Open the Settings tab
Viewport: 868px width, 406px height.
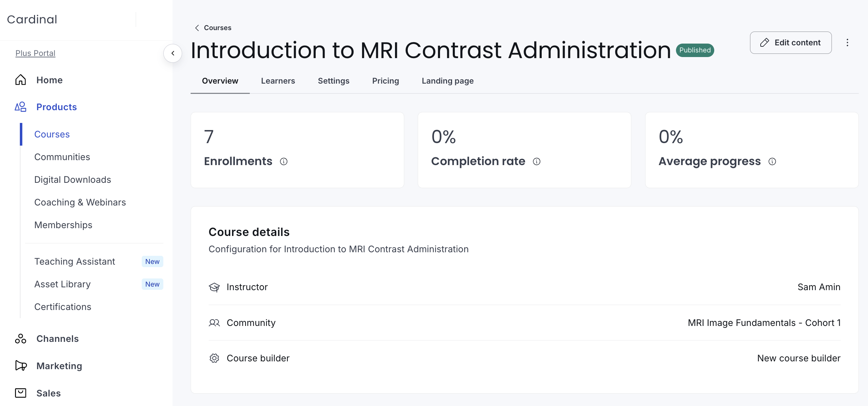click(x=334, y=81)
